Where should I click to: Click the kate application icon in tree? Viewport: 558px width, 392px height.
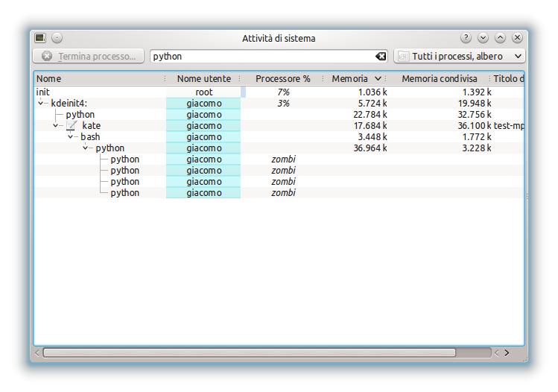point(72,126)
